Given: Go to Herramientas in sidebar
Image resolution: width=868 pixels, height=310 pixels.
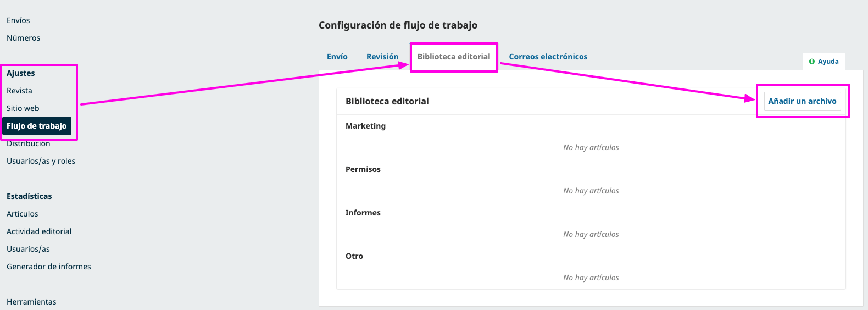Looking at the screenshot, I should 31,302.
